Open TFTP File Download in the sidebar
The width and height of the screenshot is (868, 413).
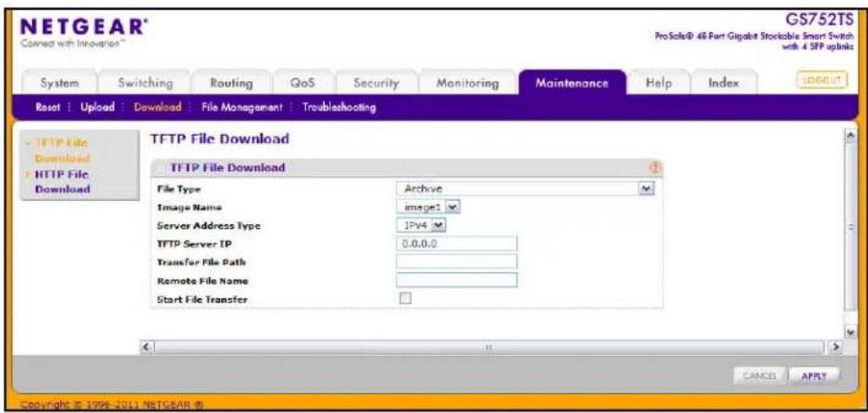pyautogui.click(x=62, y=150)
